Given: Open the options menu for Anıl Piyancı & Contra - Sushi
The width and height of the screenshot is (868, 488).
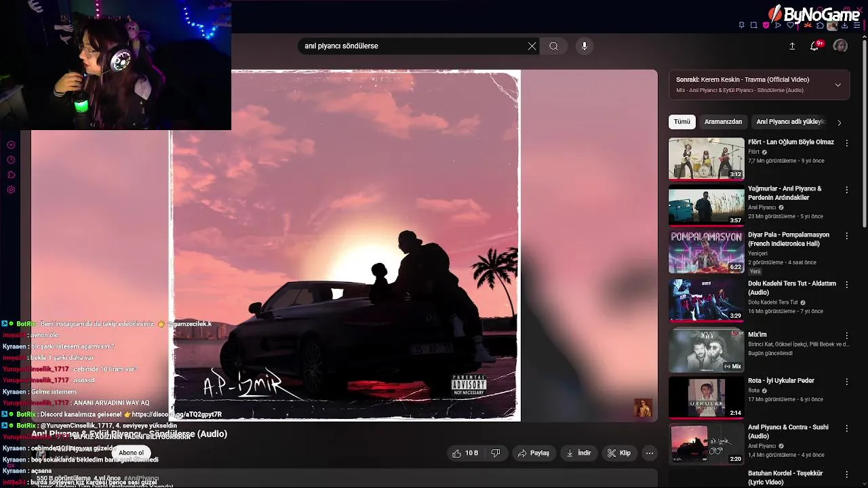Looking at the screenshot, I should (846, 428).
